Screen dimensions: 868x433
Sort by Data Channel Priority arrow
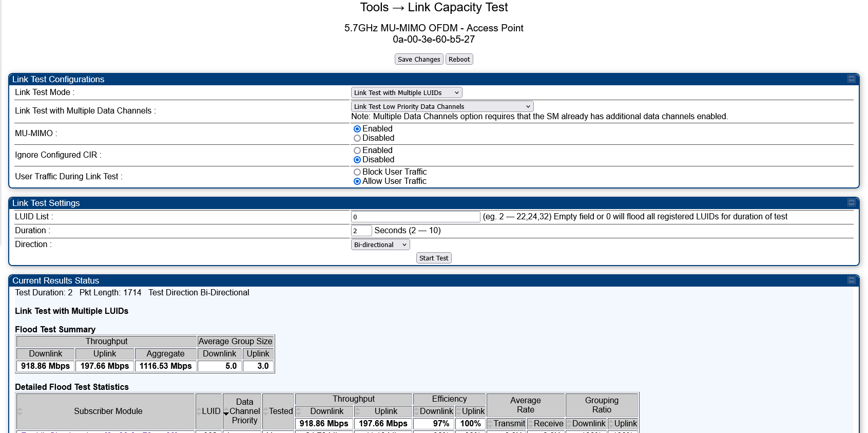click(226, 413)
